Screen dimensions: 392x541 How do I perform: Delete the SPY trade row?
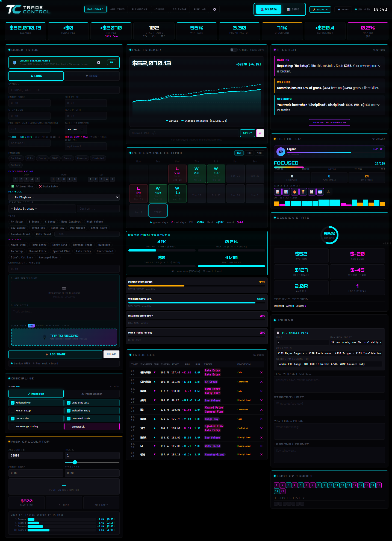(x=261, y=428)
